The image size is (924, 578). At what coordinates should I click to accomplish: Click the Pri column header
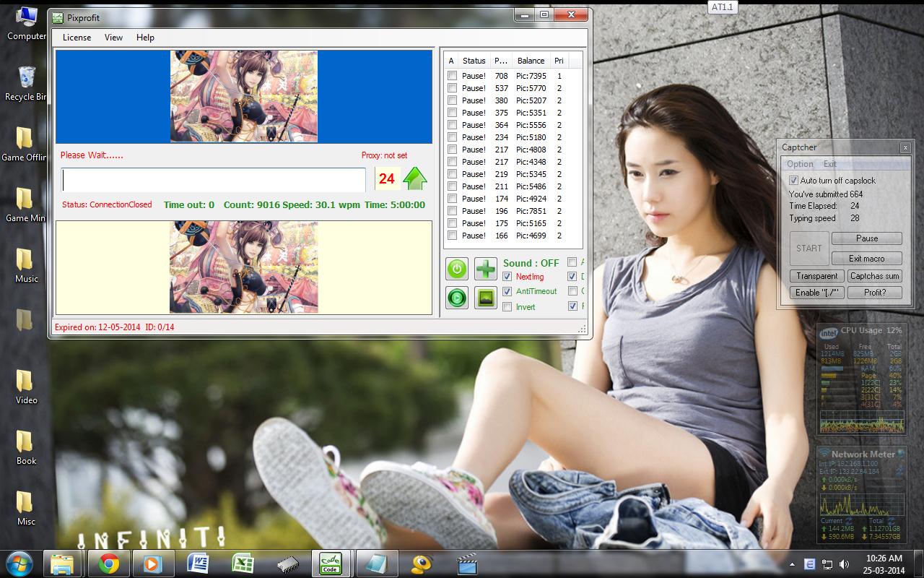point(559,61)
